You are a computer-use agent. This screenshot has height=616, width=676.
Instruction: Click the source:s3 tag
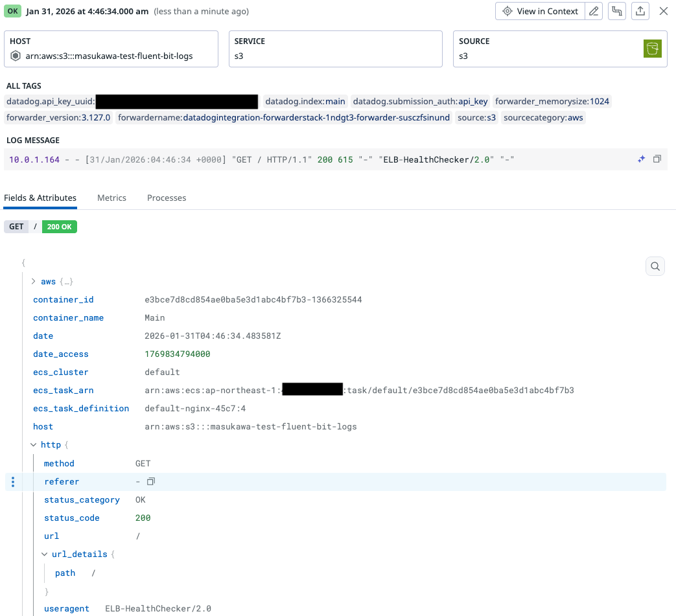pyautogui.click(x=476, y=118)
